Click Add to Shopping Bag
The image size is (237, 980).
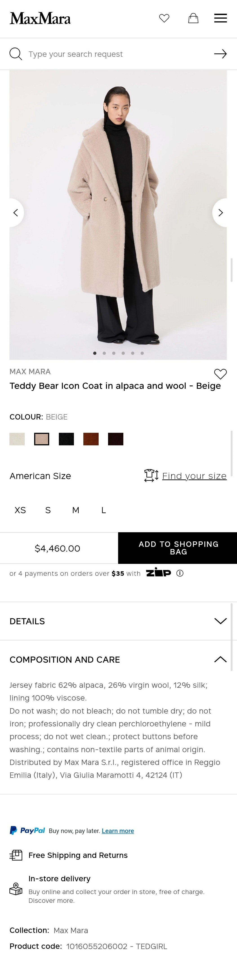tap(178, 548)
